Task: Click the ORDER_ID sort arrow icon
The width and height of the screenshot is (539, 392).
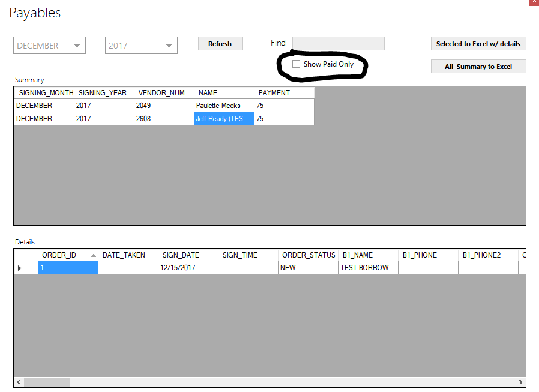Action: [93, 255]
